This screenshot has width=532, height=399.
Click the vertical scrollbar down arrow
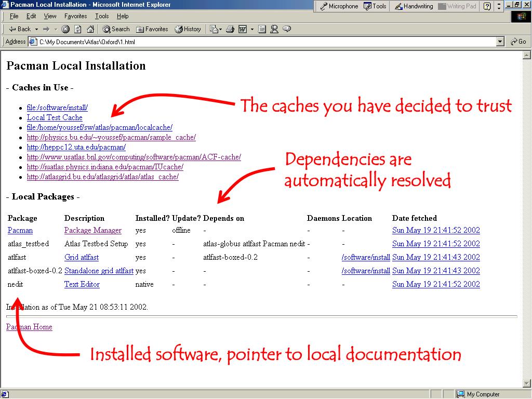pos(527,383)
